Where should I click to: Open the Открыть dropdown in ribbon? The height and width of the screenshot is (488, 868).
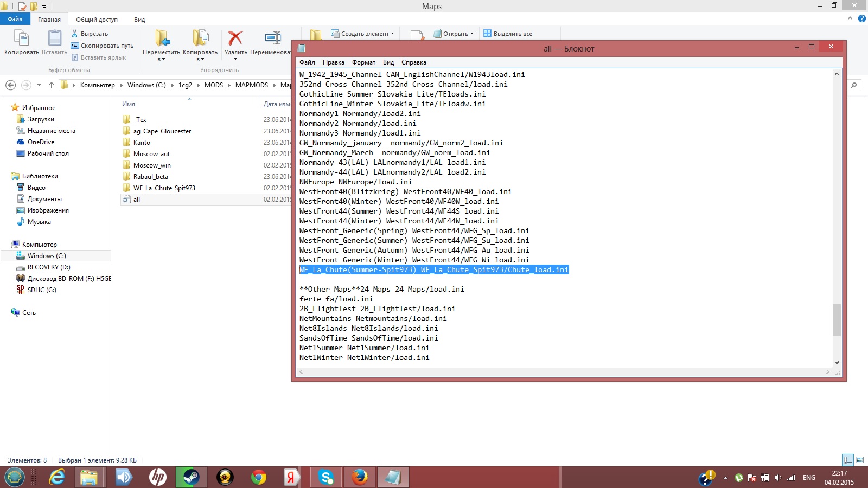(454, 34)
